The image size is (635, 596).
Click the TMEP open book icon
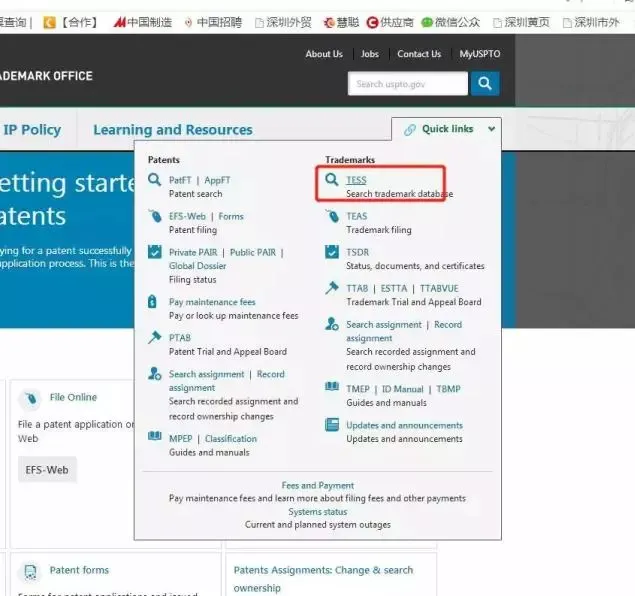[x=332, y=386]
